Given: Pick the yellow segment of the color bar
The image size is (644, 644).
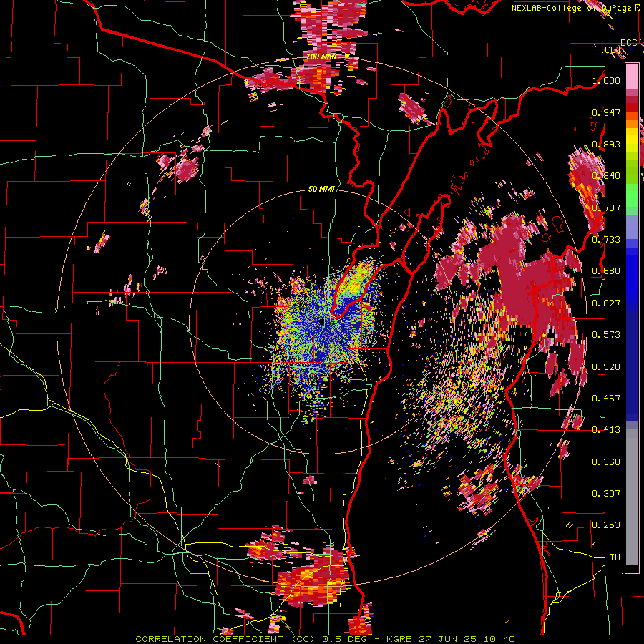Looking at the screenshot, I should click(x=632, y=140).
